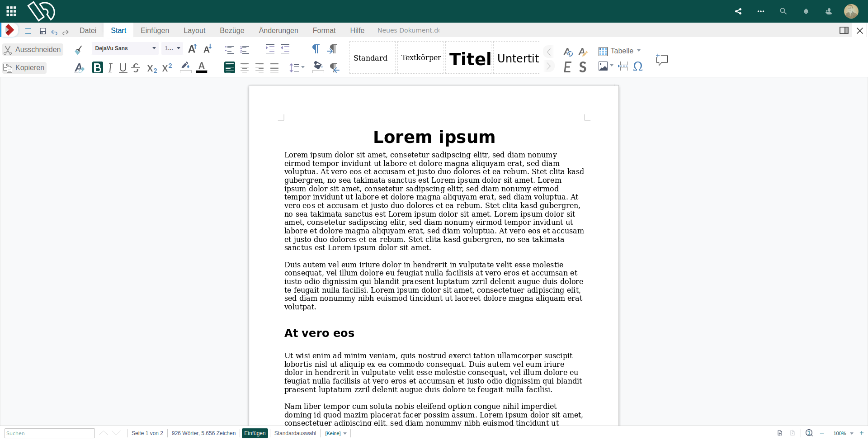868x441 pixels.
Task: Open the Datei menu tab
Action: pos(88,30)
